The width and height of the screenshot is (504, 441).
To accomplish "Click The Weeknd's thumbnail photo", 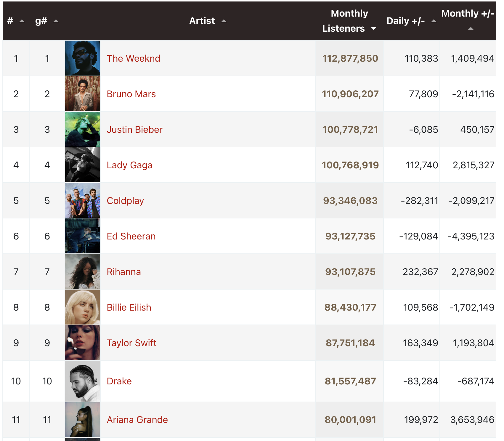I will pos(83,58).
